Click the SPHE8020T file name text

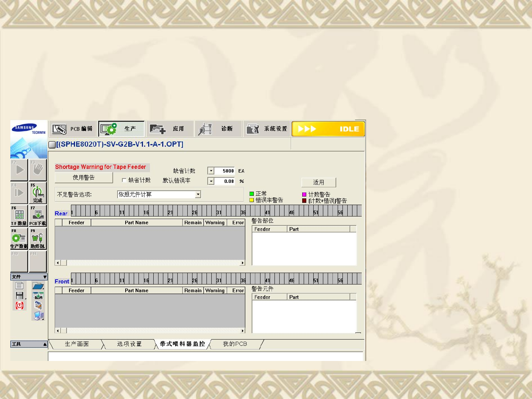pyautogui.click(x=120, y=144)
